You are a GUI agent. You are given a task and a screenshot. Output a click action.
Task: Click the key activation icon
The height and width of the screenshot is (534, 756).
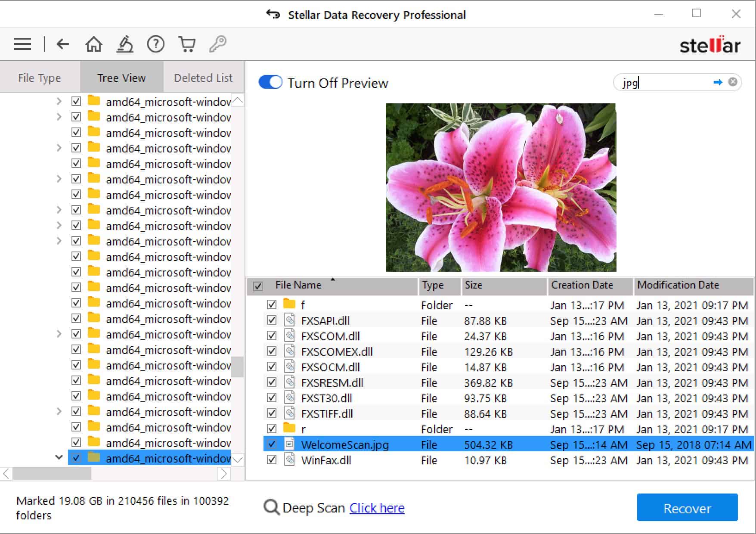pyautogui.click(x=218, y=44)
